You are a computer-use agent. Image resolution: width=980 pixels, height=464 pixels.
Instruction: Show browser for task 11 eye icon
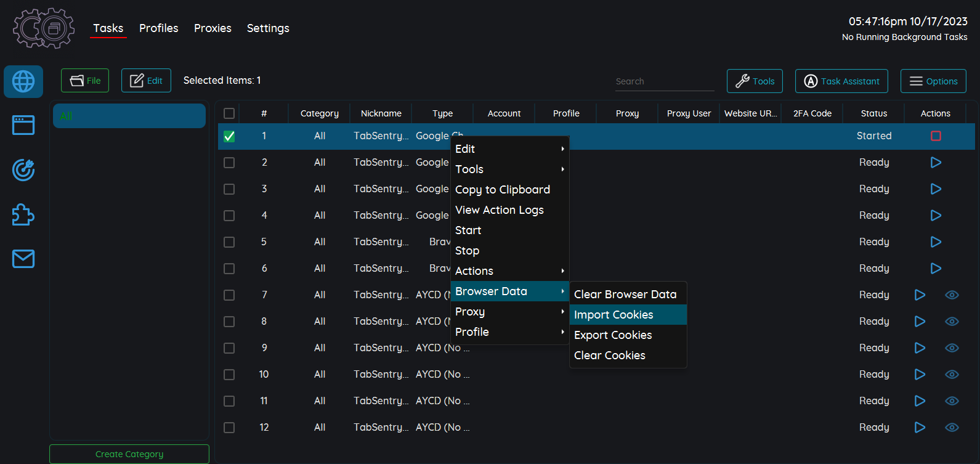[952, 401]
